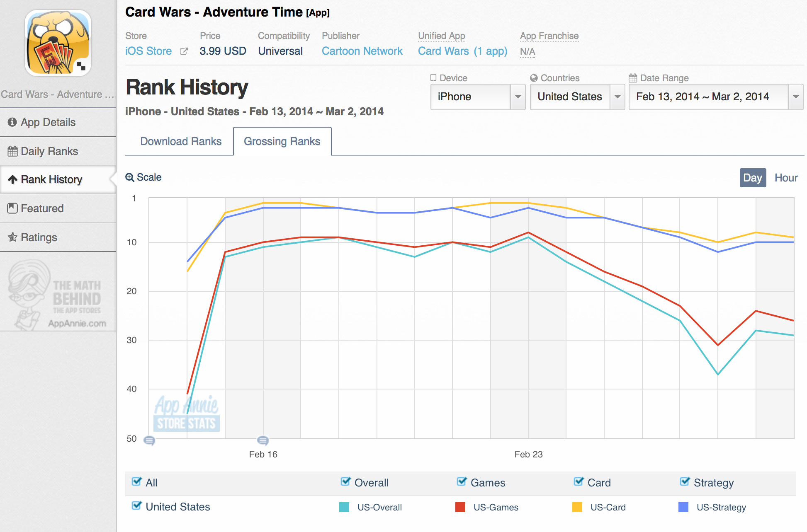Click the Ratings star icon

(13, 237)
